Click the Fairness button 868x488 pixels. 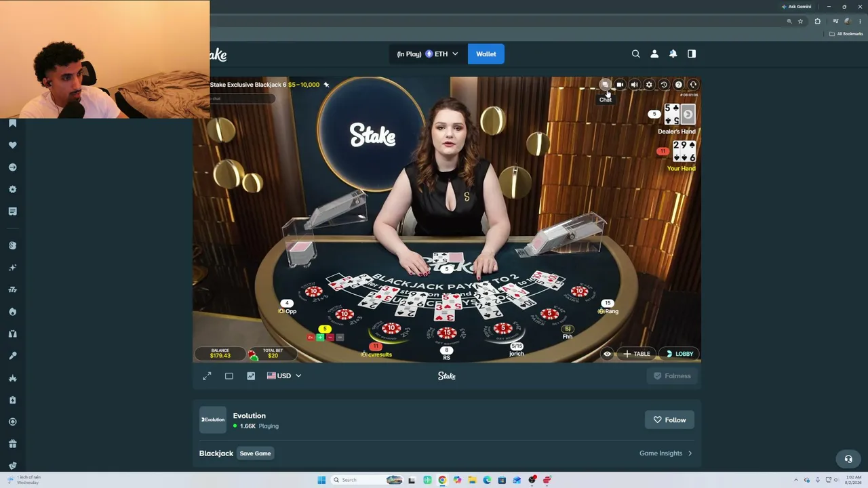(x=672, y=375)
